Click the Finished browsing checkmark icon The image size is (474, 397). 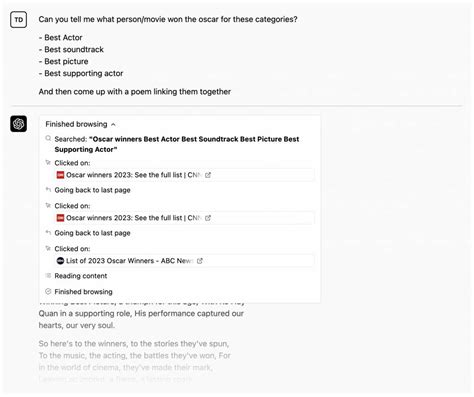click(48, 291)
